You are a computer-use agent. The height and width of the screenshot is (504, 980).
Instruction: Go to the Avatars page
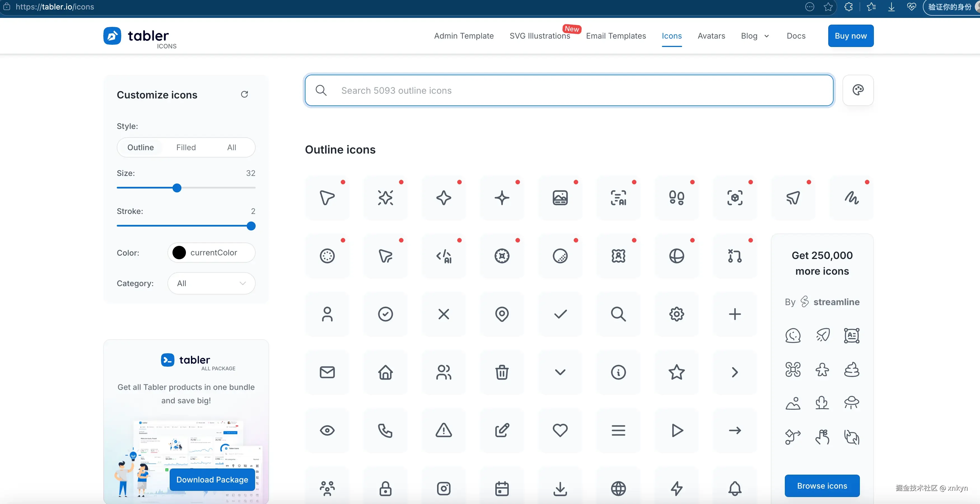click(711, 36)
